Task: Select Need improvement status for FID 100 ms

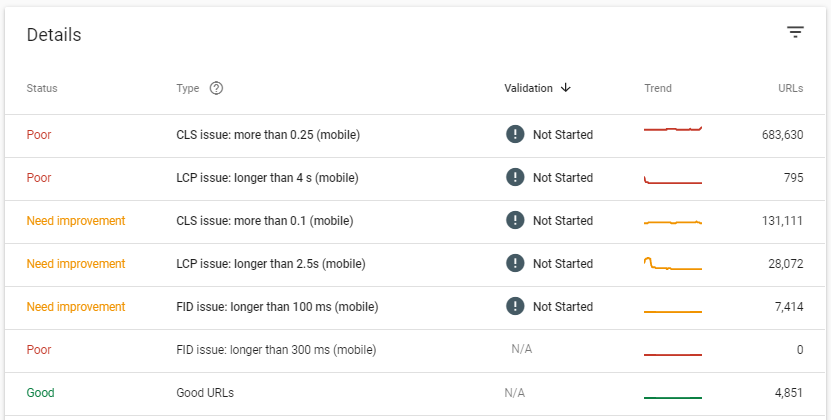Action: (x=76, y=307)
